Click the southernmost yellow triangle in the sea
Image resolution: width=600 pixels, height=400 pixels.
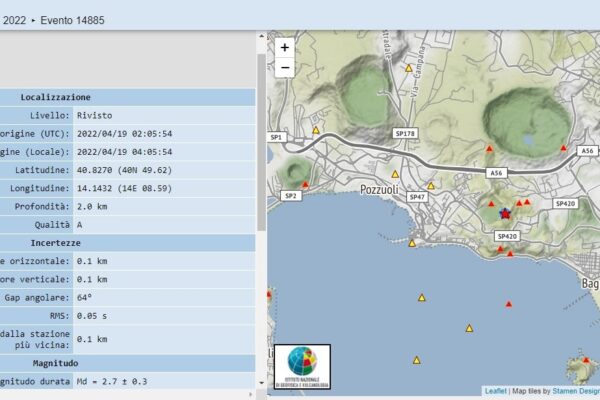pos(416,359)
